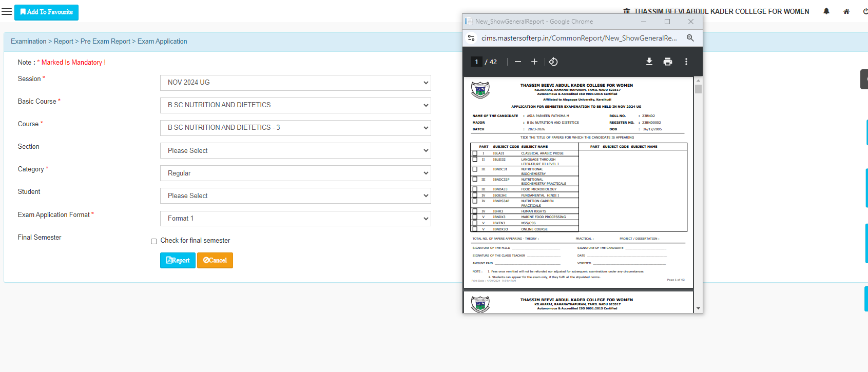Screen dimensions: 868x372
Task: Click the notification bell icon
Action: coord(826,11)
